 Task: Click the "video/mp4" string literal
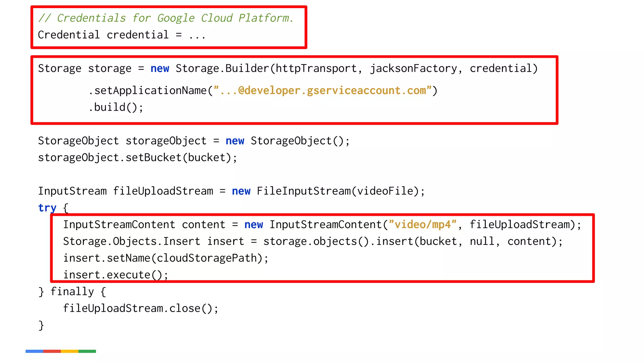[422, 224]
